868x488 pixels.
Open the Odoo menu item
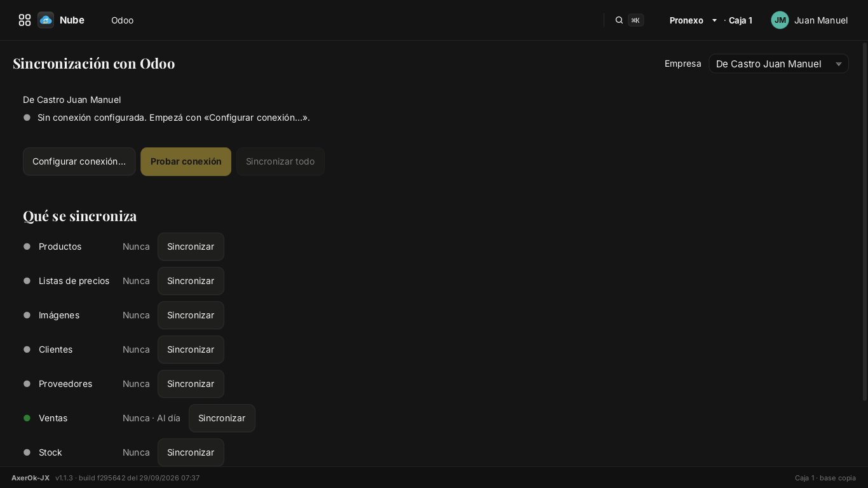pyautogui.click(x=122, y=20)
